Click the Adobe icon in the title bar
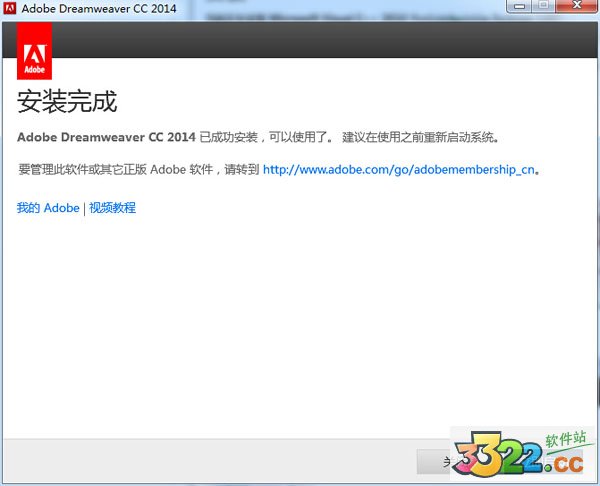The width and height of the screenshot is (600, 486). tap(10, 10)
